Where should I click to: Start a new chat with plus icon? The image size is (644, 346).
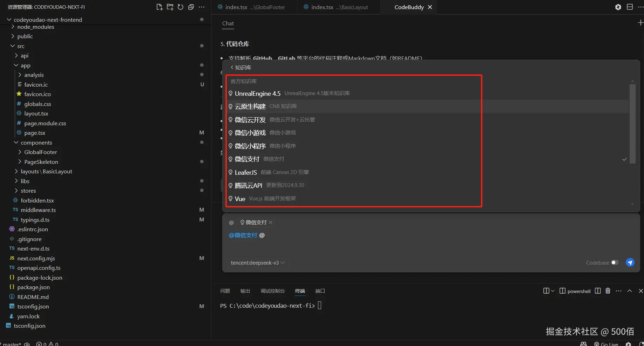[x=640, y=23]
